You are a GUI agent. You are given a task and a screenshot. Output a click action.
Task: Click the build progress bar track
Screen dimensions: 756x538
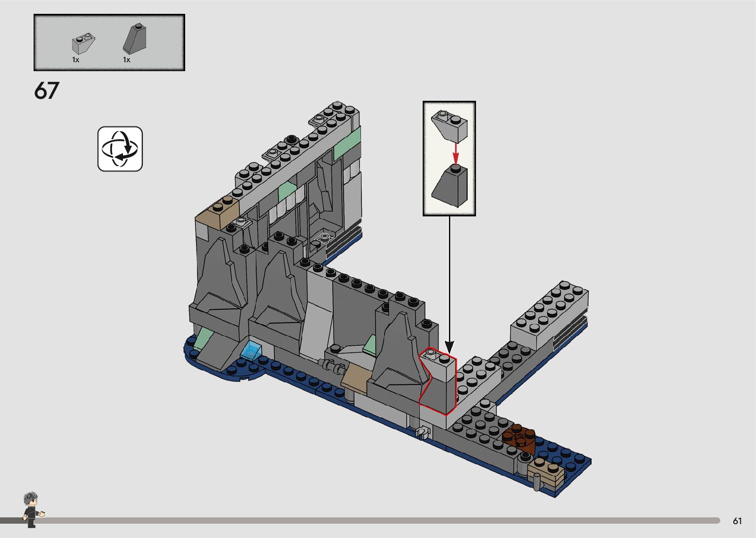click(x=375, y=520)
